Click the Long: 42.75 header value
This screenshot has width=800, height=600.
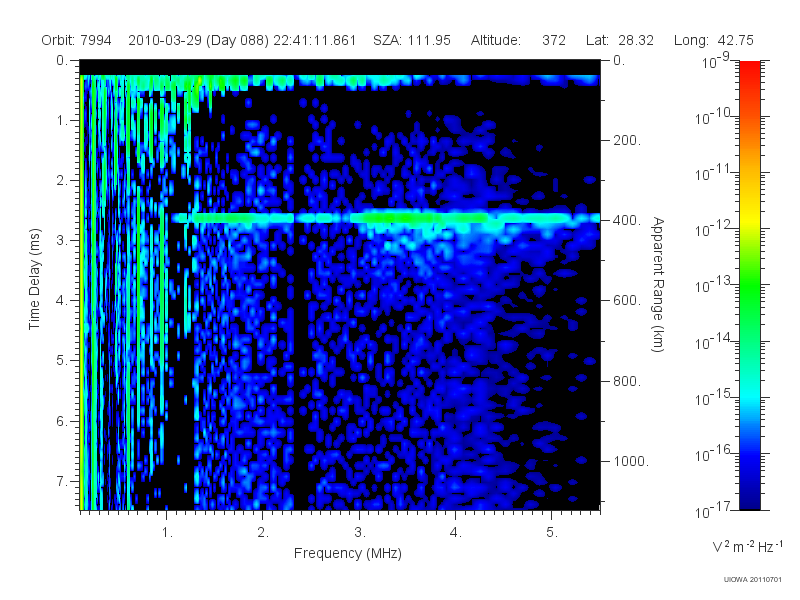713,40
